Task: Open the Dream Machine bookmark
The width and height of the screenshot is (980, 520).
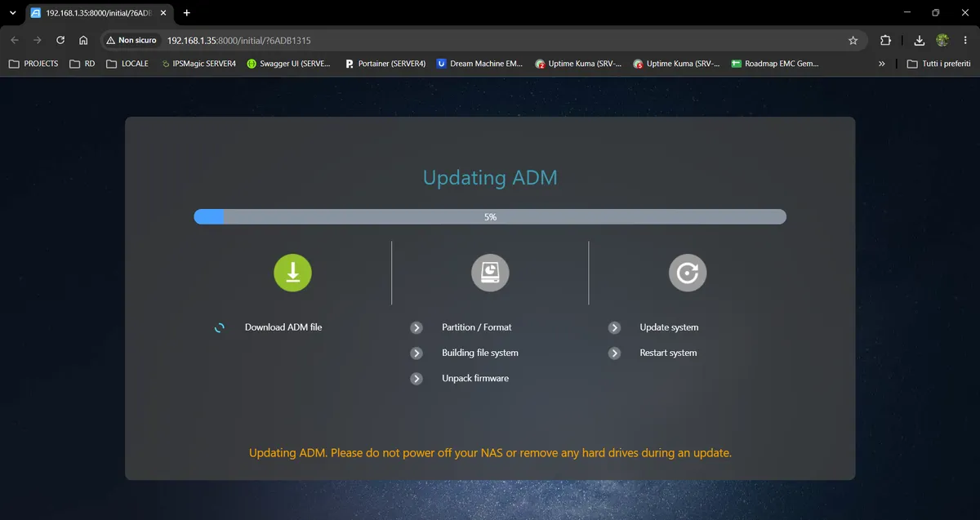Action: click(480, 64)
